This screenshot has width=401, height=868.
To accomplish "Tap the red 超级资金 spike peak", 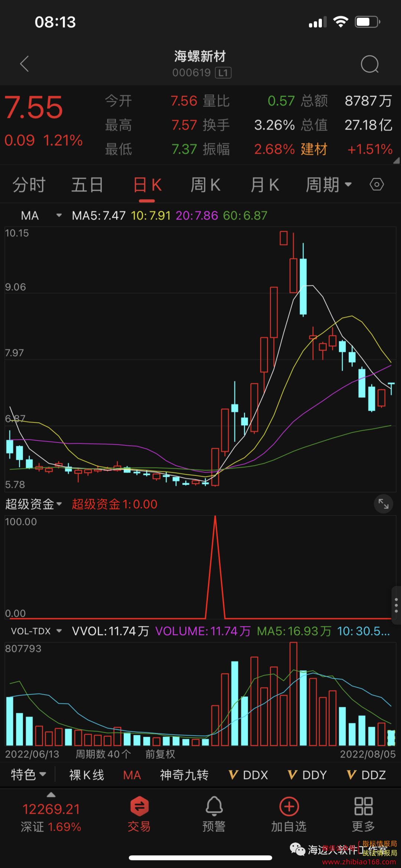I will (215, 517).
